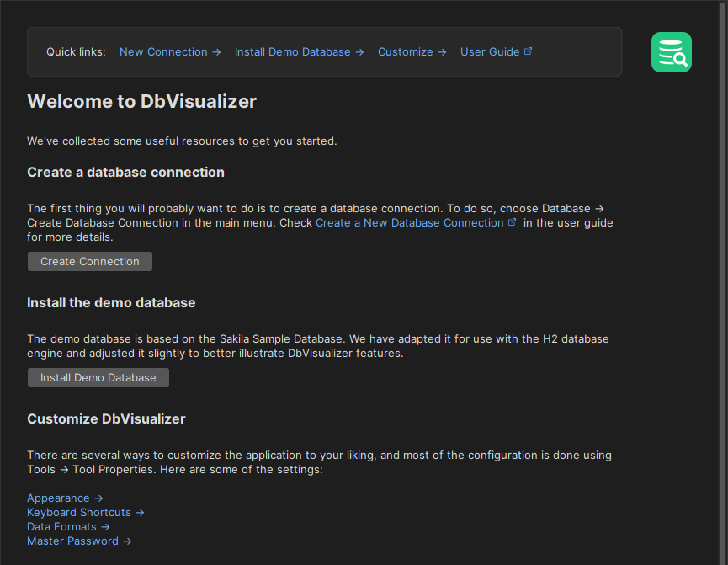Screen dimensions: 728x565
Task: Open the Keyboard Shortcuts link
Action: point(86,513)
